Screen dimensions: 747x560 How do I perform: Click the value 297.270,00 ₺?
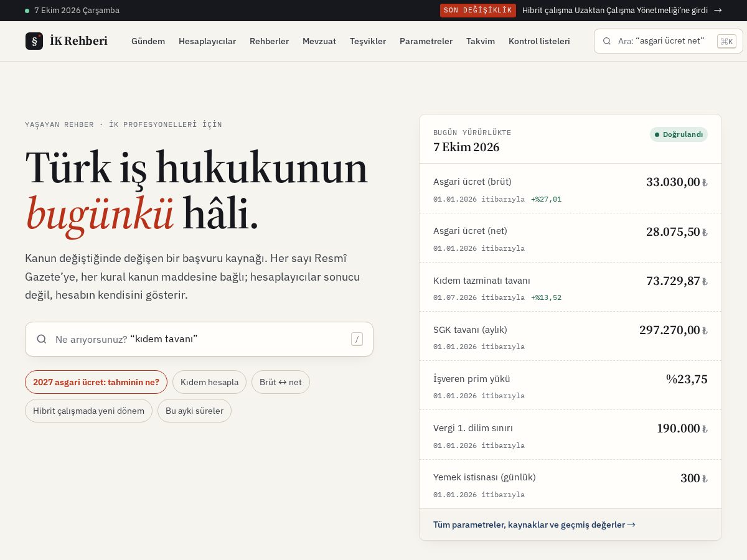pos(674,330)
